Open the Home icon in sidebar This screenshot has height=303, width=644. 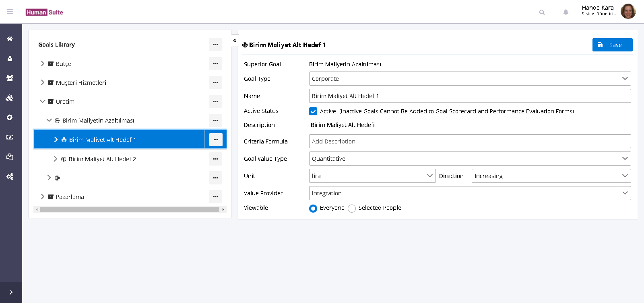tap(10, 39)
